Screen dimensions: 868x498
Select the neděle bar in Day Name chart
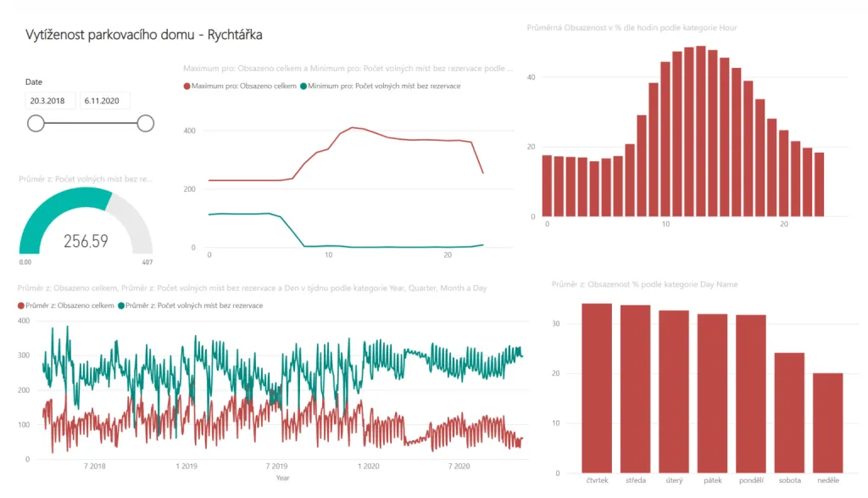tap(828, 422)
